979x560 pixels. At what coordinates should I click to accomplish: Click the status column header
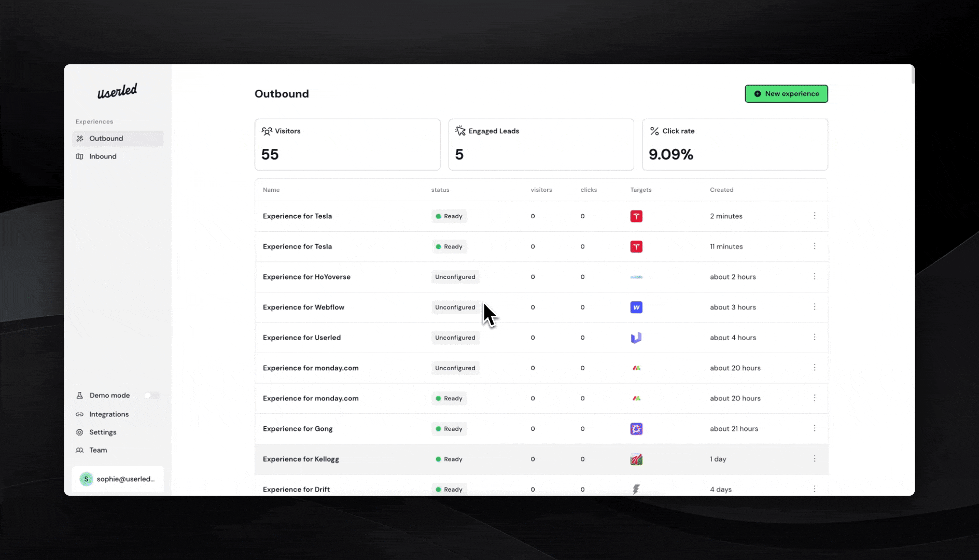[440, 190]
